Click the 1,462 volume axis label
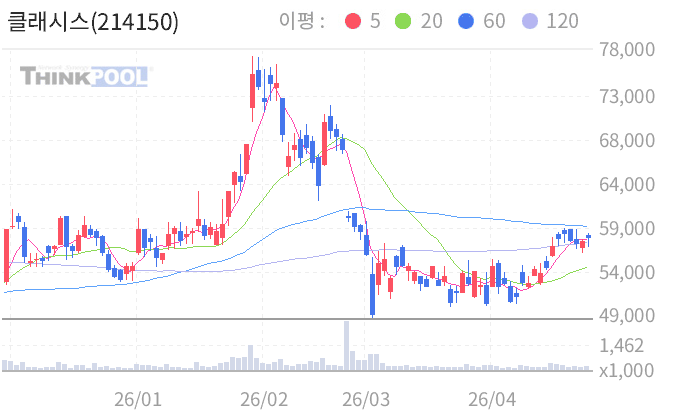Viewport: 686px width, 420px height. (621, 346)
